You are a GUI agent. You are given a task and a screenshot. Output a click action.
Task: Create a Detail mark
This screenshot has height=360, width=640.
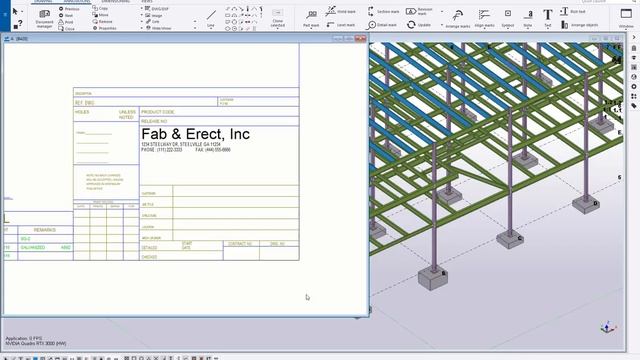pos(382,25)
